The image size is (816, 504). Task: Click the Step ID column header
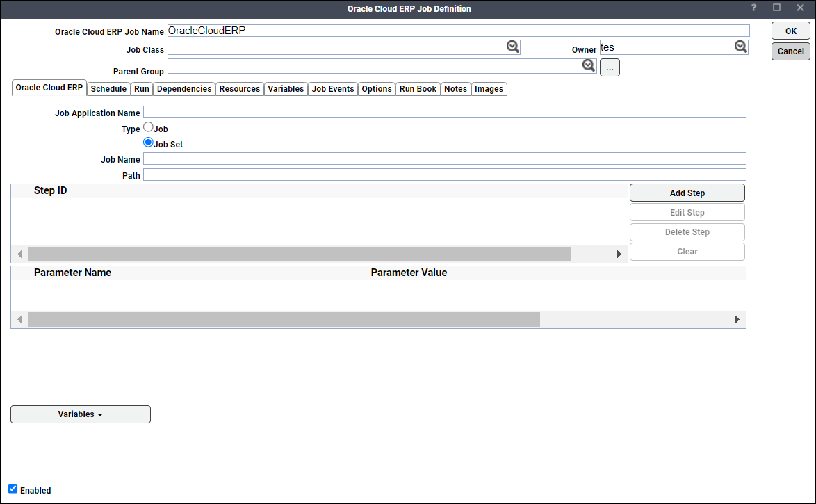click(x=329, y=191)
